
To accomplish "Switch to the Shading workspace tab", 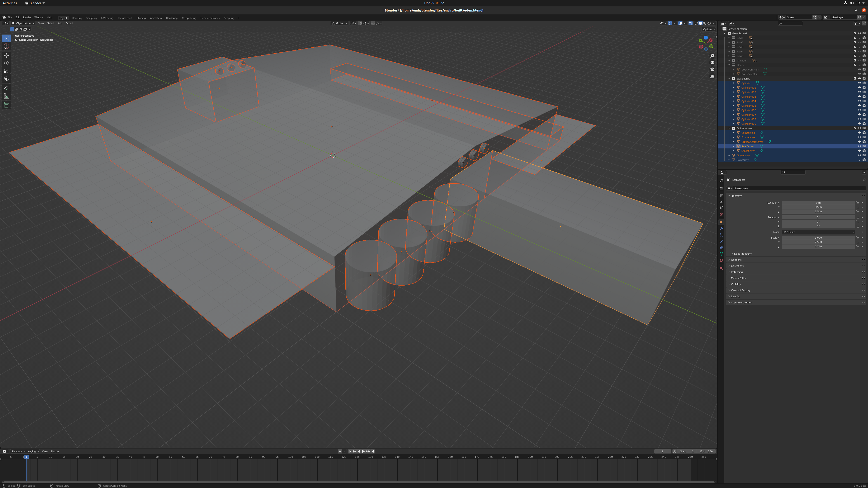I will click(141, 18).
